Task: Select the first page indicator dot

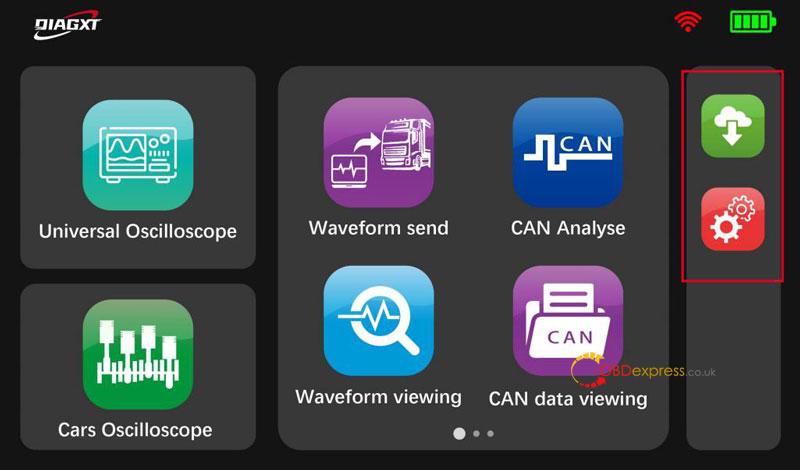Action: [x=459, y=433]
